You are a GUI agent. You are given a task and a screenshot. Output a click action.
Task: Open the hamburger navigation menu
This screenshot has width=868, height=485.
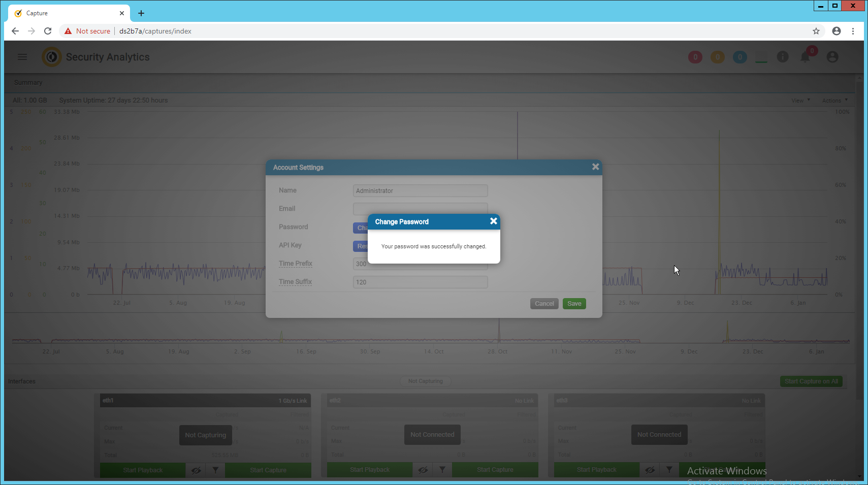tap(22, 57)
